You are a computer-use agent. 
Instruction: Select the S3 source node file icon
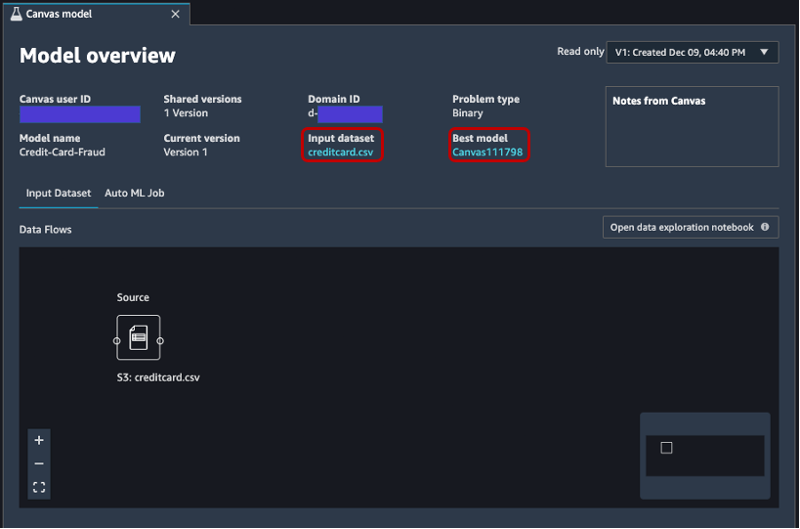click(x=138, y=338)
